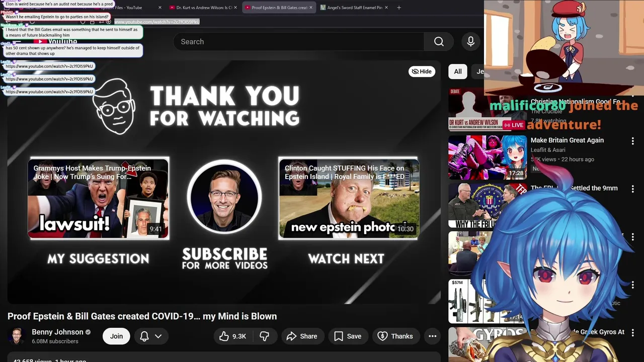644x362 pixels.
Task: Open more actions three-dot menu
Action: tap(432, 336)
